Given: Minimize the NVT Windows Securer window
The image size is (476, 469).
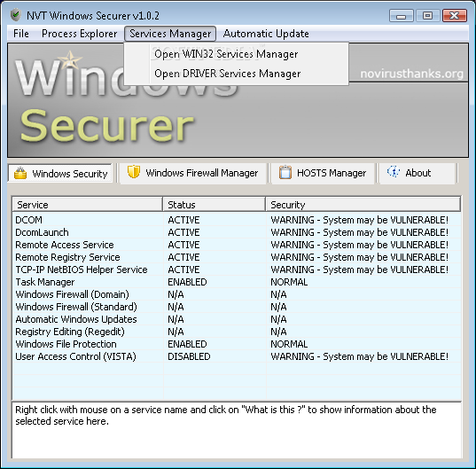Looking at the screenshot, I should [401, 15].
